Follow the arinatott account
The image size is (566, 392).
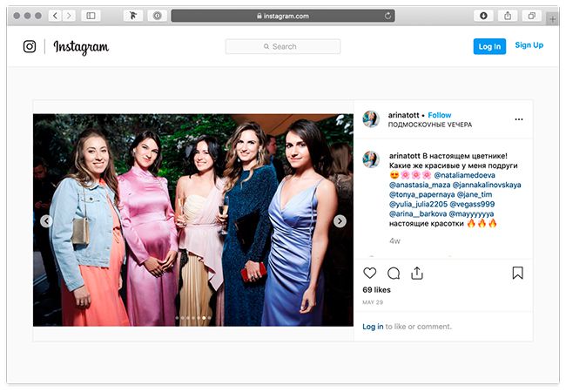(x=440, y=115)
